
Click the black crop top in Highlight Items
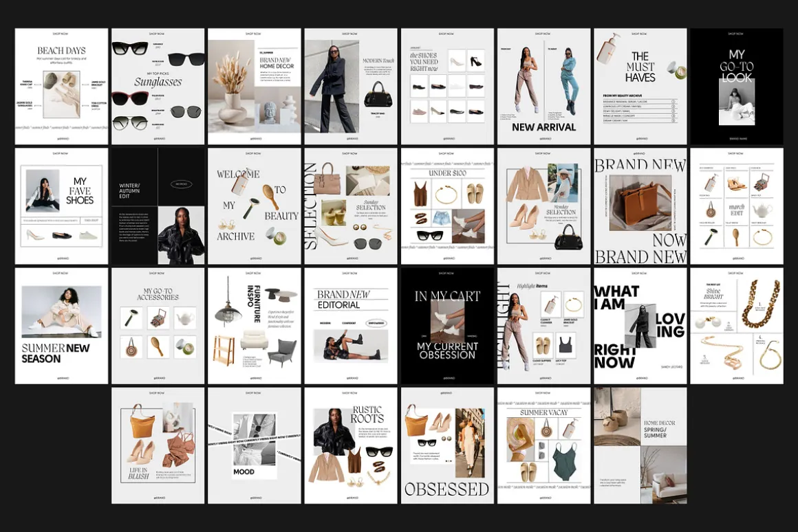pyautogui.click(x=565, y=345)
